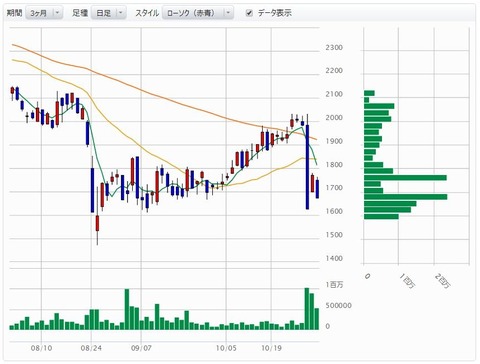Viewport: 480px width, 364px height.
Task: Click the 10/05 date axis label
Action: click(x=226, y=348)
